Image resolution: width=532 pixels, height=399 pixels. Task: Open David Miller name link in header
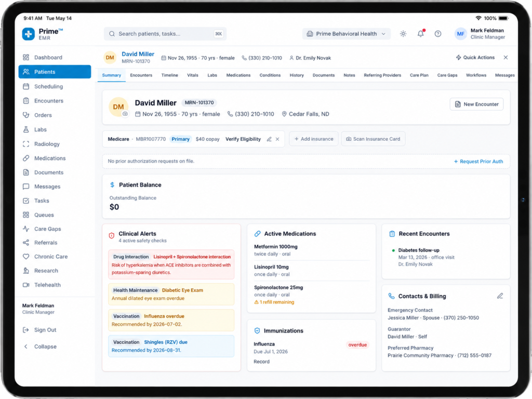click(x=138, y=54)
